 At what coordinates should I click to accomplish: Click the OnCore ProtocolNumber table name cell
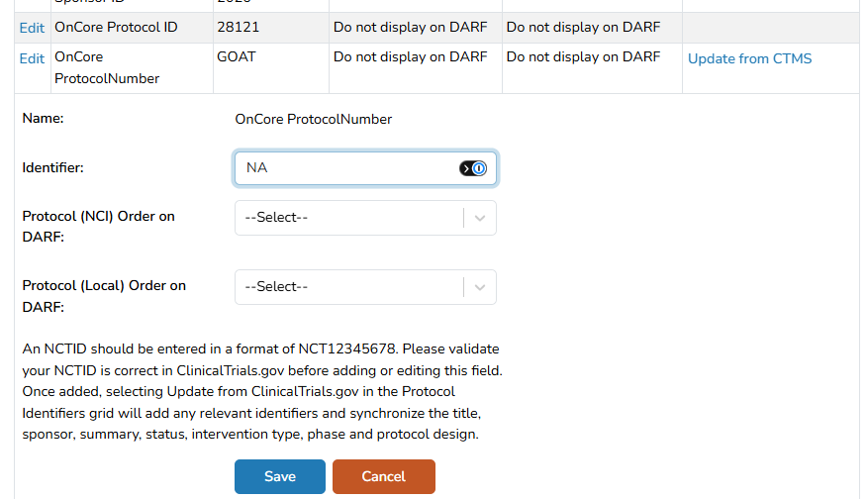pos(132,68)
